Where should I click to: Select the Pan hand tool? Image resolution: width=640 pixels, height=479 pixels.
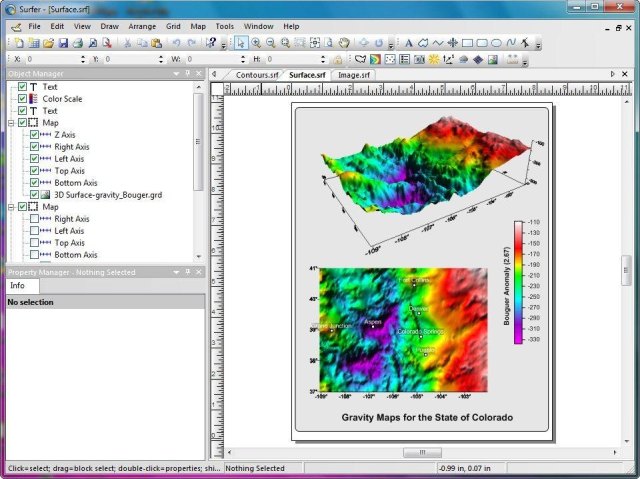(x=343, y=43)
